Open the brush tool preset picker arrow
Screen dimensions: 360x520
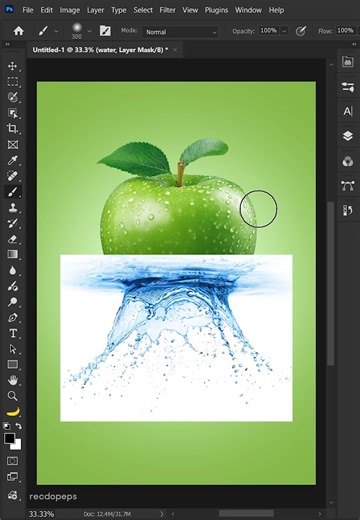coord(56,31)
